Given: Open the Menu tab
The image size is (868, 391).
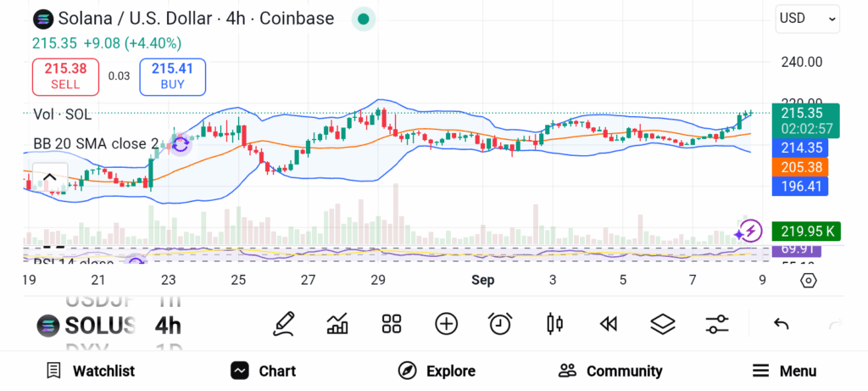Looking at the screenshot, I should pos(784,371).
